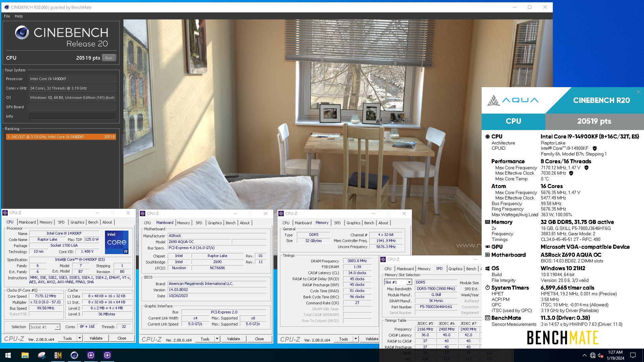Image resolution: width=644 pixels, height=362 pixels.
Task: Click the Motherboard section icon in BenchMate panel
Action: pos(487,255)
